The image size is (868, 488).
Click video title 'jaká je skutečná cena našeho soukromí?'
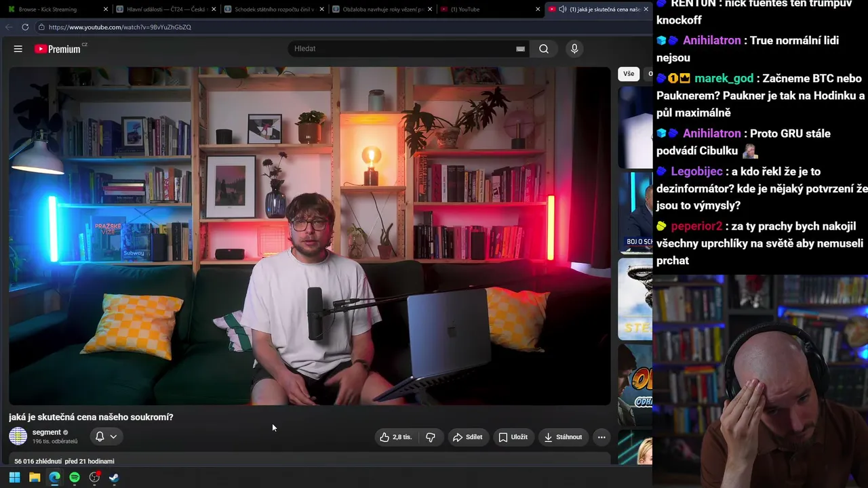click(x=91, y=417)
